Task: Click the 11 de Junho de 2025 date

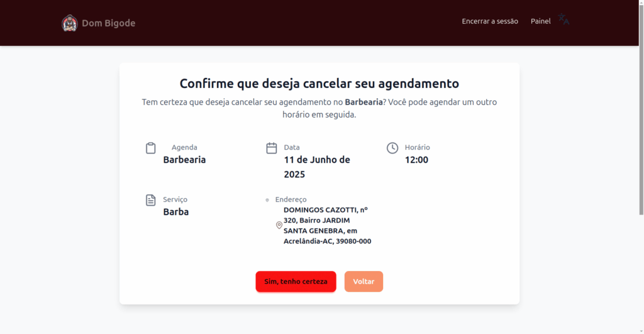Action: (317, 167)
